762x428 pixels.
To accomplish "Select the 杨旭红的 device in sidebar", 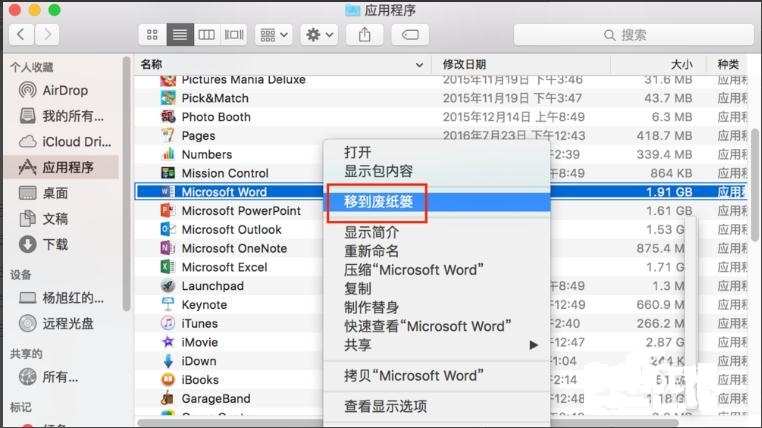I will (x=61, y=298).
